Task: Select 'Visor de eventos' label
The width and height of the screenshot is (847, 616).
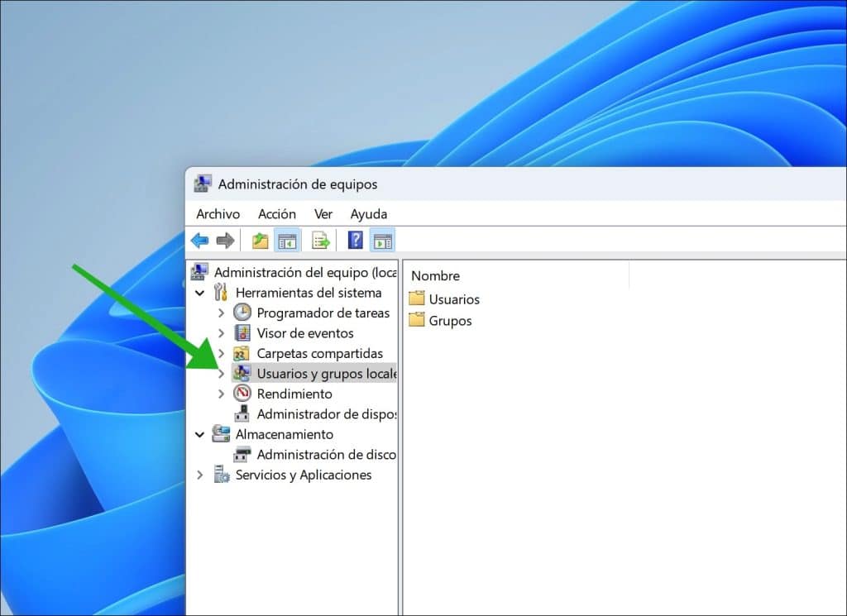Action: [x=305, y=333]
